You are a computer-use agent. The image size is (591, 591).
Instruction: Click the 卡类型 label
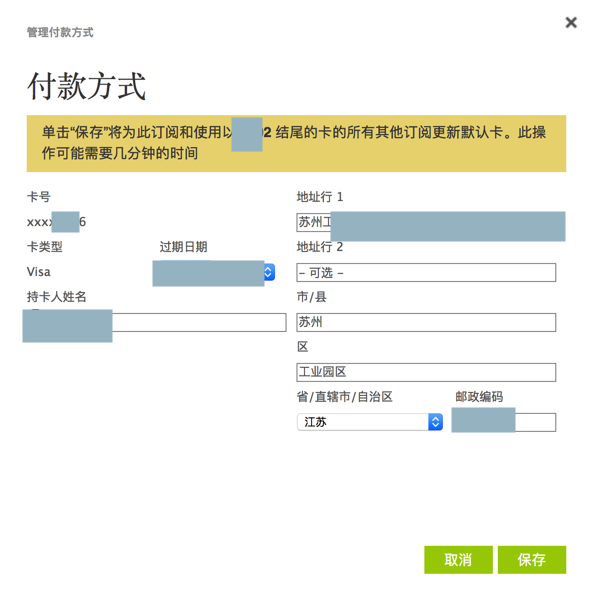click(x=44, y=247)
